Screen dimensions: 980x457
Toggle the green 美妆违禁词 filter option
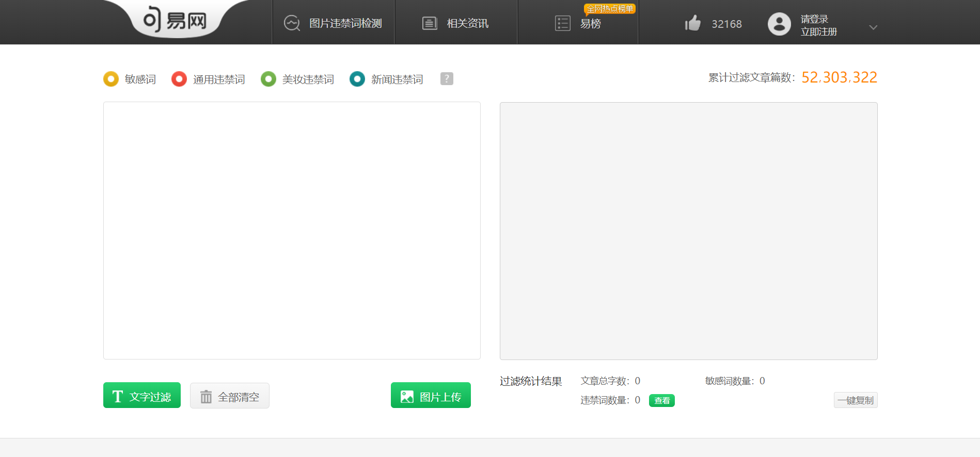(x=268, y=79)
